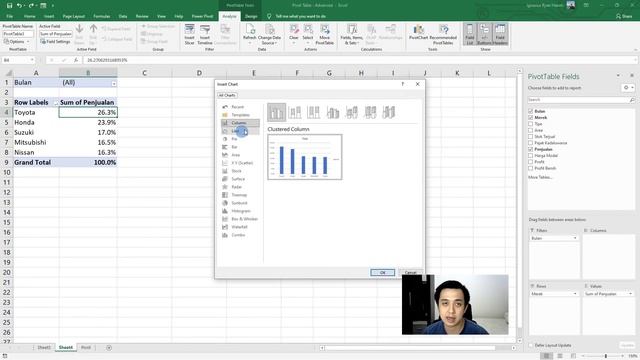Image resolution: width=640 pixels, height=360 pixels.
Task: Open Bulan dropdown in Filters area
Action: click(x=575, y=238)
